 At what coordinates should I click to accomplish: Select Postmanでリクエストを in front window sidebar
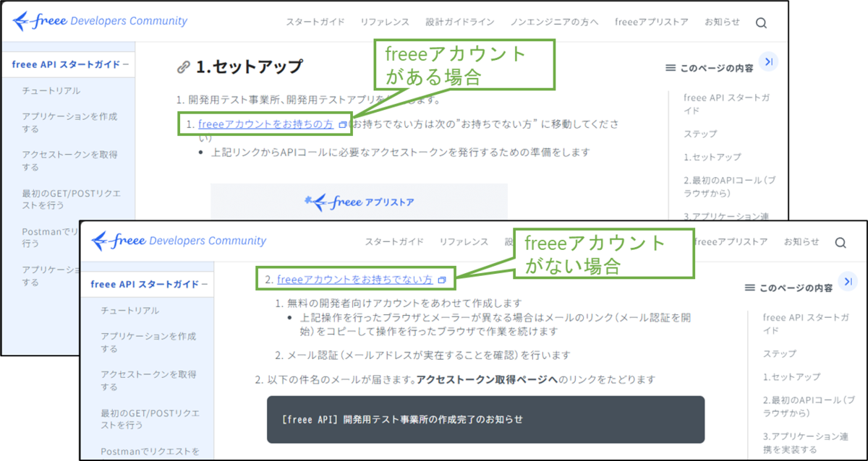coord(150,452)
